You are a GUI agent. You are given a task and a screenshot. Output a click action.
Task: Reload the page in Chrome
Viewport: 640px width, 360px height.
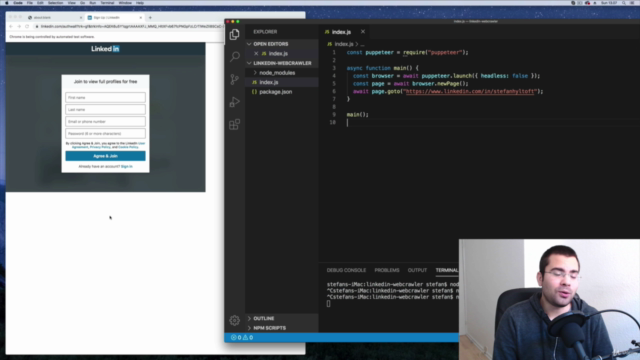[27, 27]
